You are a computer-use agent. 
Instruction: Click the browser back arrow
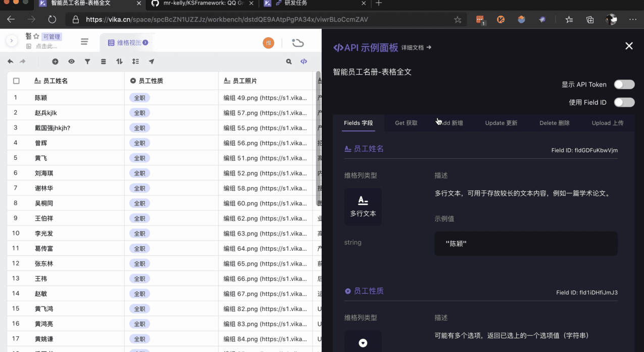tap(11, 19)
